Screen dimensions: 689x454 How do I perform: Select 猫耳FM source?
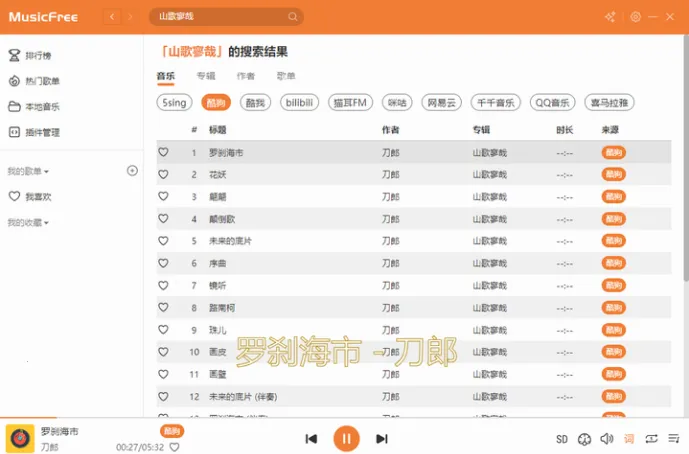(350, 102)
